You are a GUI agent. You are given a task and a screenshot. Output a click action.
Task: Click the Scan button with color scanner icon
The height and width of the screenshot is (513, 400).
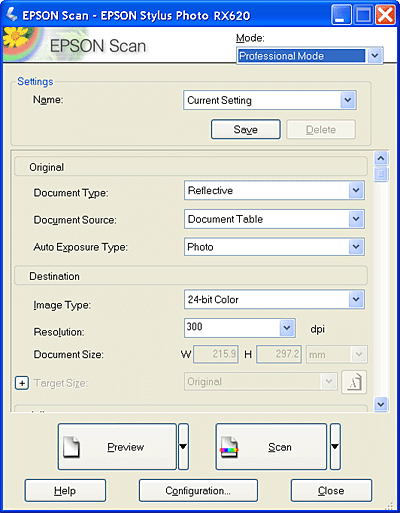[271, 447]
